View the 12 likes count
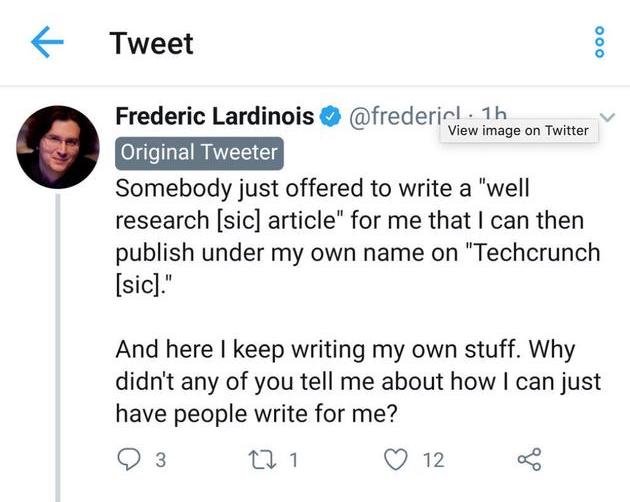 [433, 460]
